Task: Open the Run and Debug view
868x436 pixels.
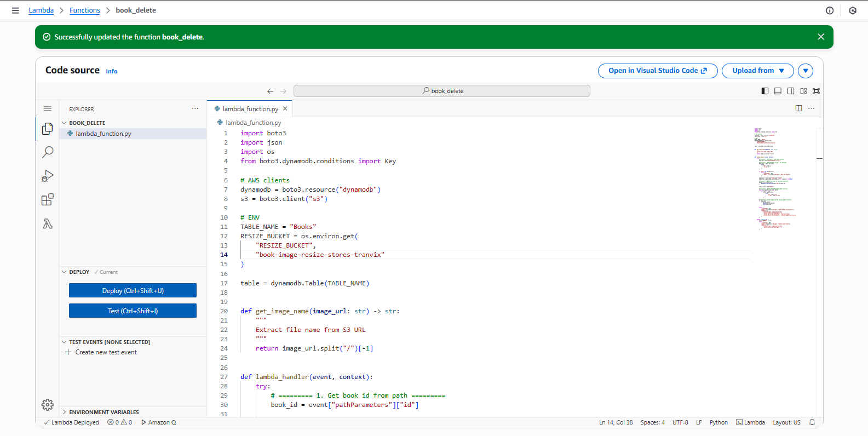Action: 48,176
